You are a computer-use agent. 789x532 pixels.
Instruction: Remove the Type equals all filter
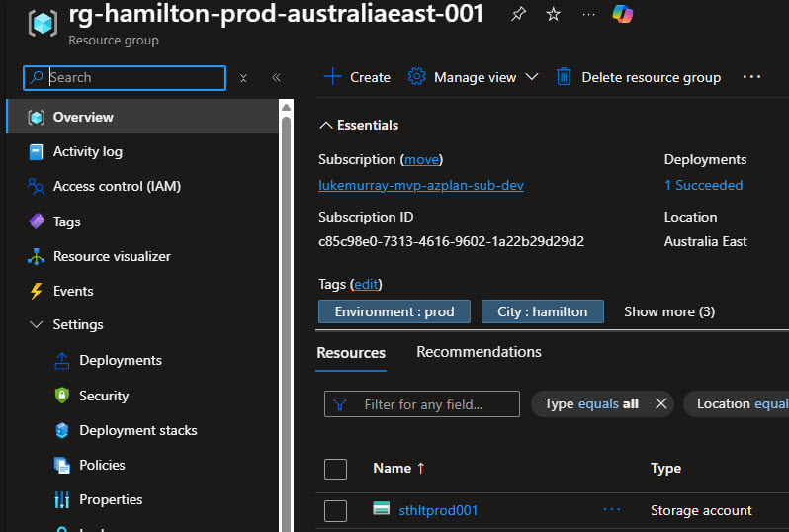tap(661, 403)
